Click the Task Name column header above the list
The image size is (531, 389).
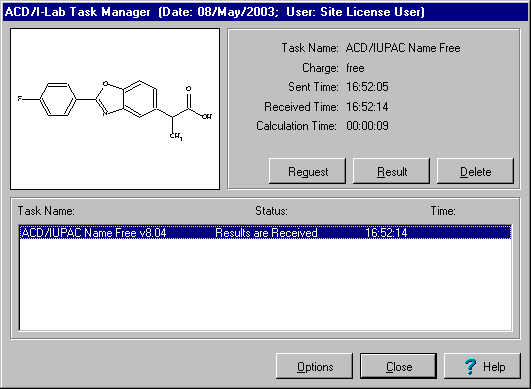coord(46,211)
